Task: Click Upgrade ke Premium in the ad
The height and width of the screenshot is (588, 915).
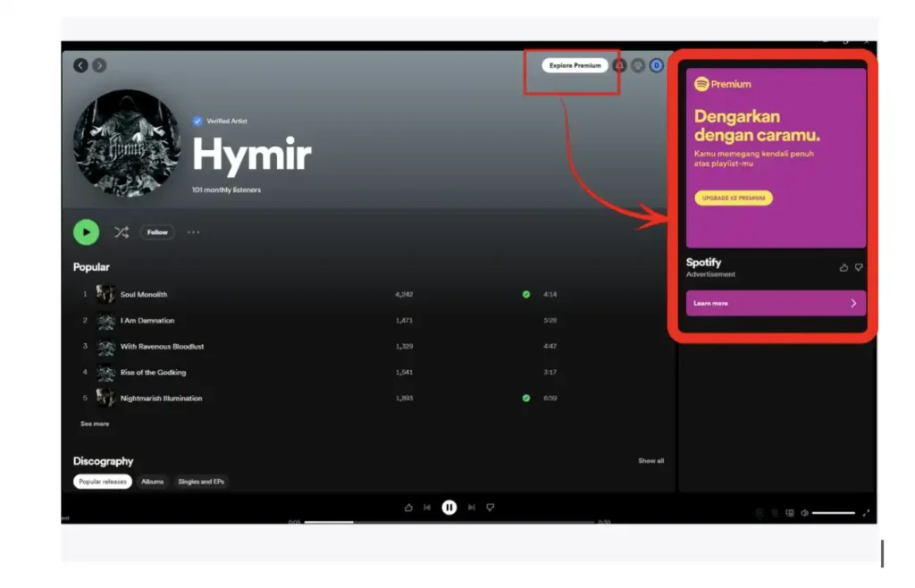Action: [x=734, y=198]
